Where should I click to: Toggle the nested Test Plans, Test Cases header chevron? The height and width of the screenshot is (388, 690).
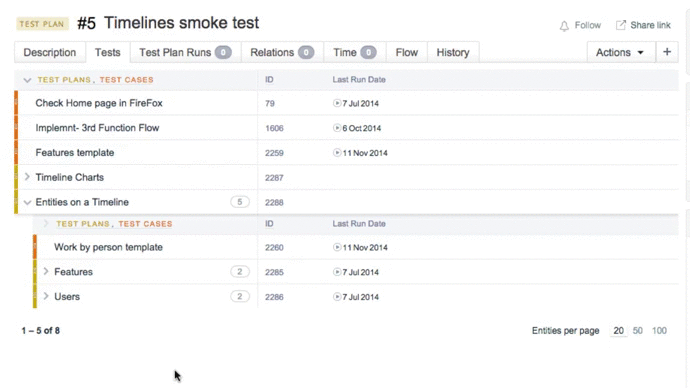click(46, 223)
